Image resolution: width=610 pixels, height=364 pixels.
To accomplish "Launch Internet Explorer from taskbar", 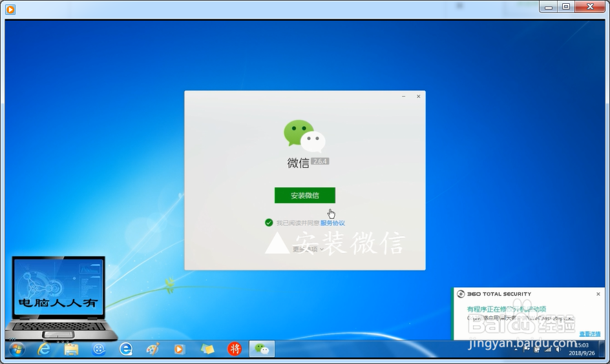I will click(44, 349).
